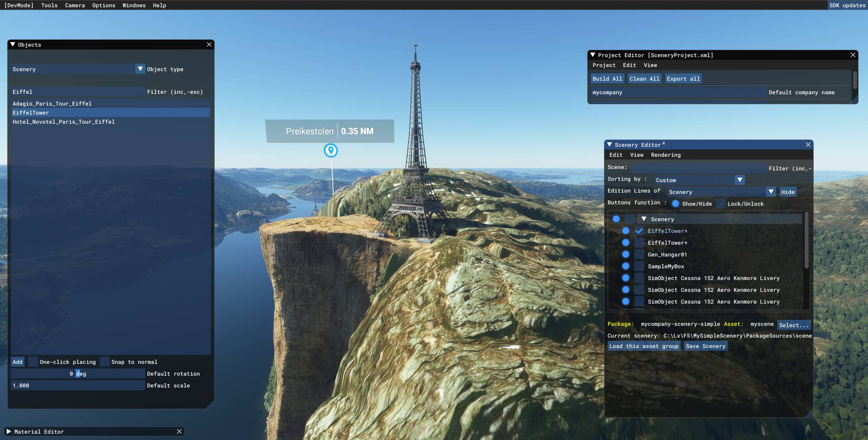This screenshot has width=868, height=440.
Task: Enable One-click placing checkbox
Action: (x=33, y=362)
